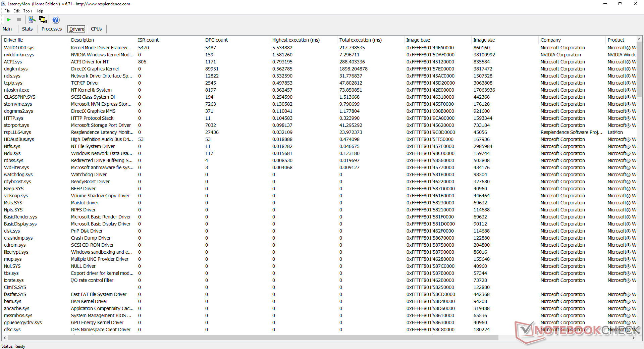Sort by the Product column header
This screenshot has width=644, height=349.
[621, 40]
